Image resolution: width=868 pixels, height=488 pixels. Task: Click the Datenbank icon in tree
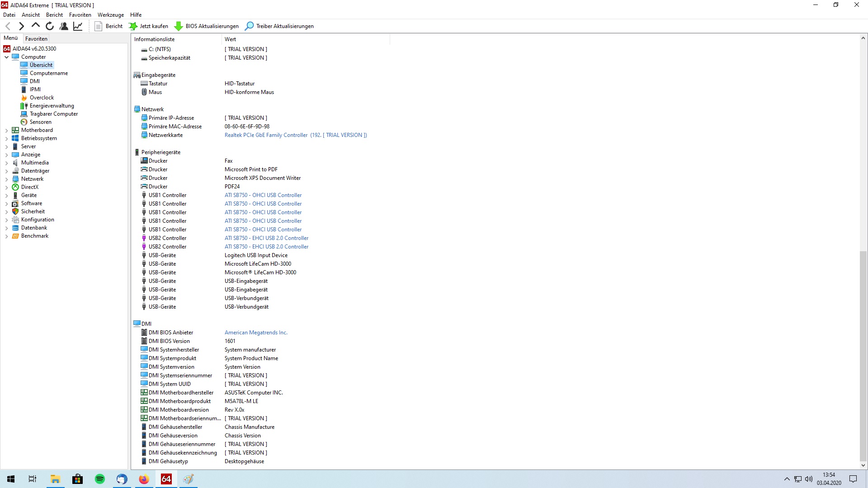pos(15,228)
